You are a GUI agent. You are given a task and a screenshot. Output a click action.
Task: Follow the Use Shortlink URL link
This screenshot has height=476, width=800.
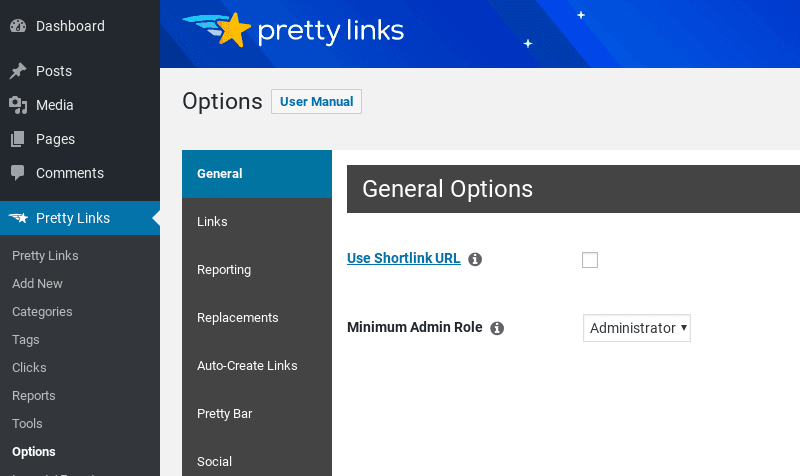click(404, 258)
